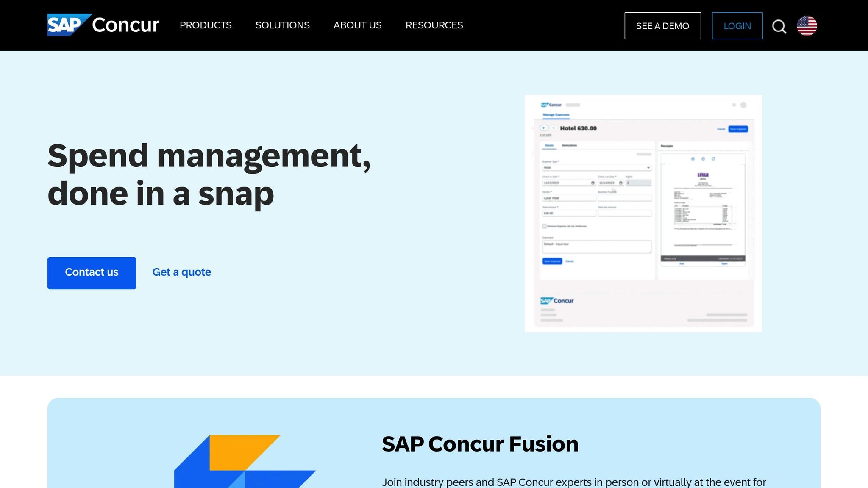Click check-in date calendar icon in demo

(x=593, y=183)
